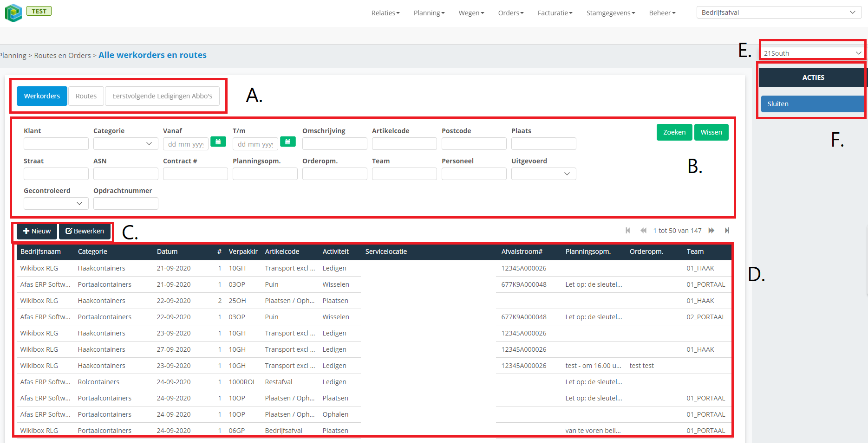Image resolution: width=868 pixels, height=445 pixels.
Task: Select the Rolcontainers category cell
Action: coord(98,382)
